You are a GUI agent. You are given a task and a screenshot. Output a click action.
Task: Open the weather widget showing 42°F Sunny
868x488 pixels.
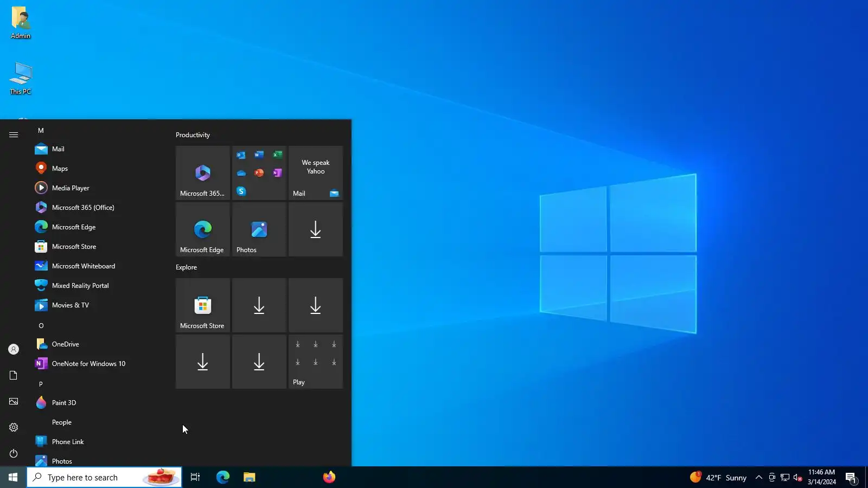pos(718,477)
